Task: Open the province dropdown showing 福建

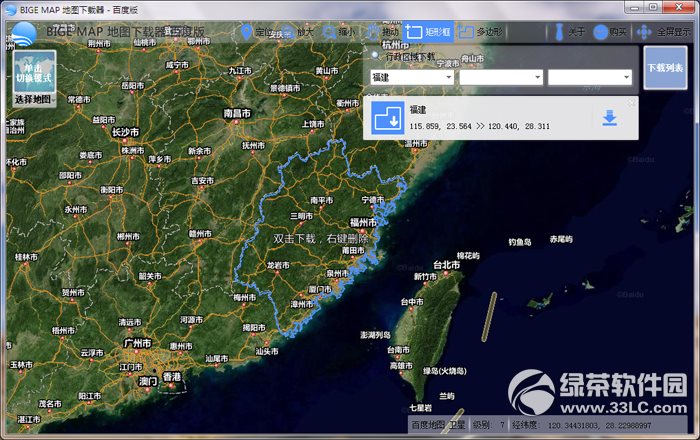Action: tap(412, 77)
